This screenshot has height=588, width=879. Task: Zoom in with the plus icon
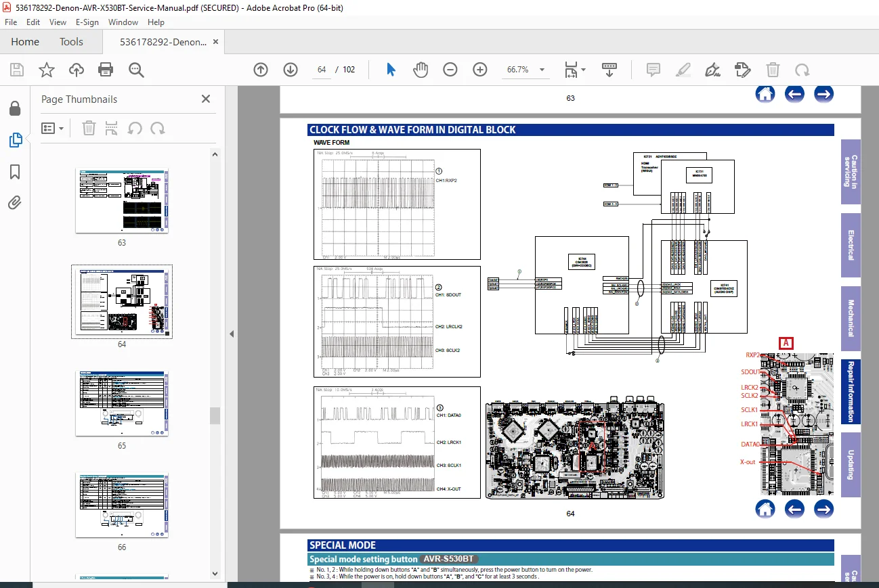480,70
